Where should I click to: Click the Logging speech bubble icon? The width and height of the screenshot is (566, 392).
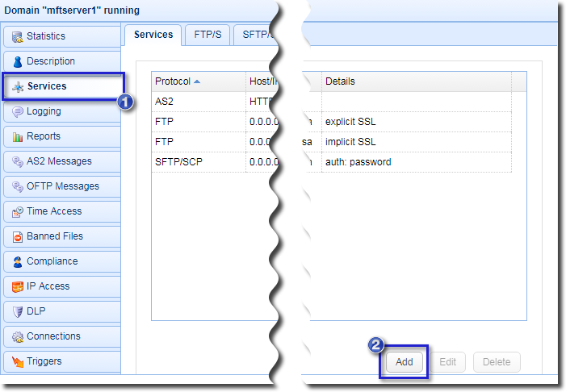coord(17,112)
